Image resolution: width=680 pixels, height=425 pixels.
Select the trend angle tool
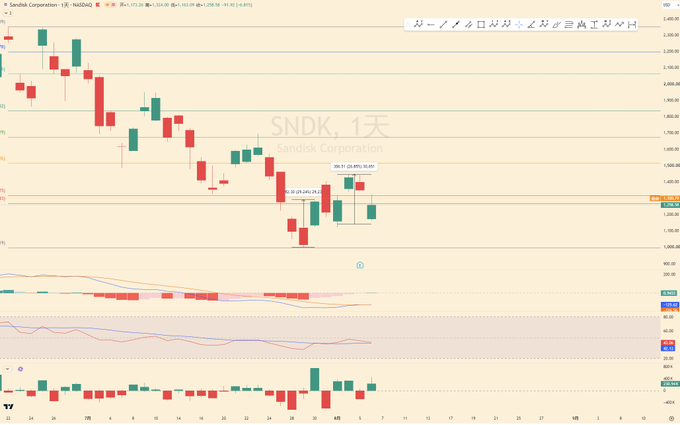[x=531, y=25]
